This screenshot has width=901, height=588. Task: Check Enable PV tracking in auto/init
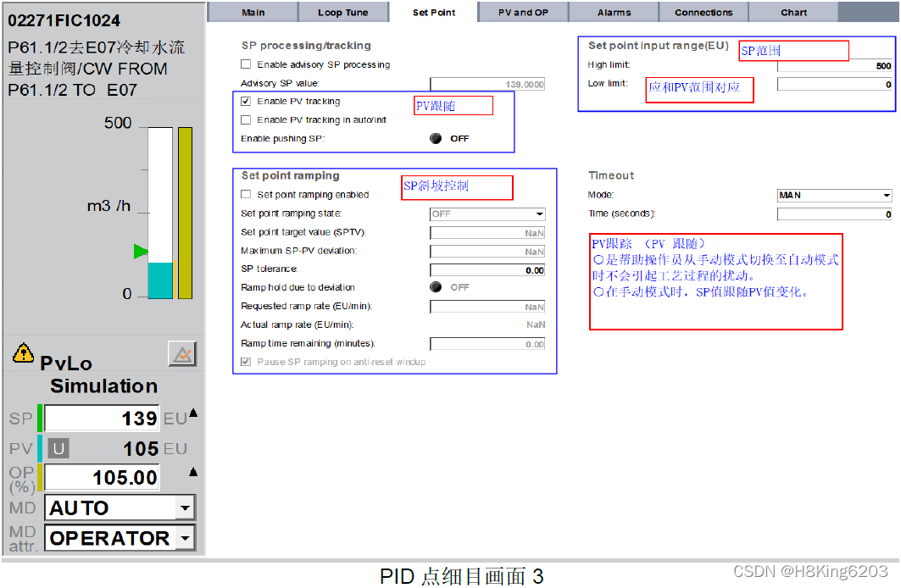[246, 119]
